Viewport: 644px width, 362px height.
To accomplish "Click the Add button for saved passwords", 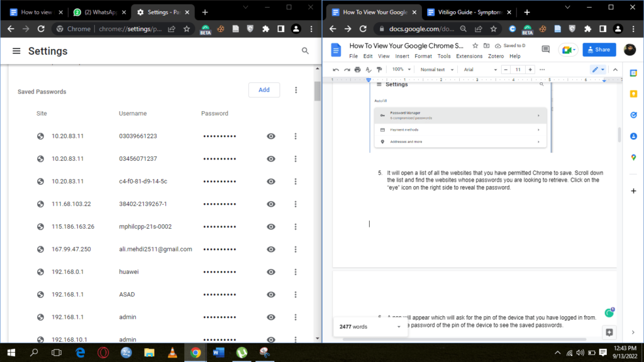I will click(x=264, y=90).
